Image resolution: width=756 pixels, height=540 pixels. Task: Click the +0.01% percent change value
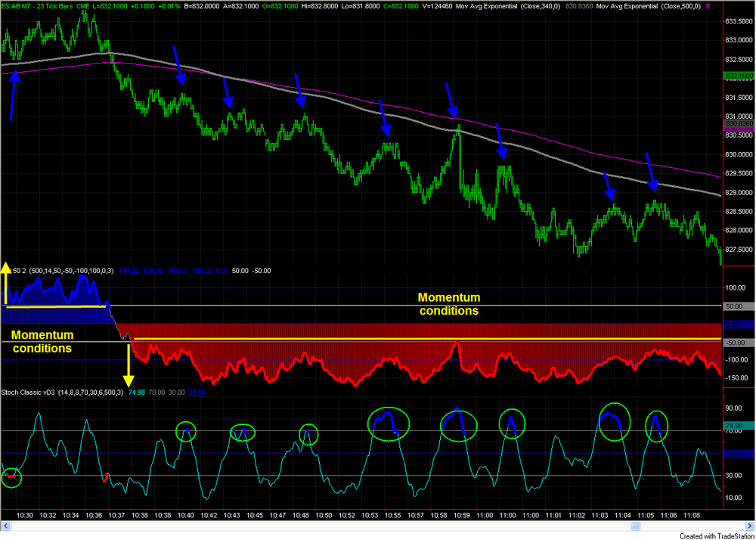click(169, 7)
